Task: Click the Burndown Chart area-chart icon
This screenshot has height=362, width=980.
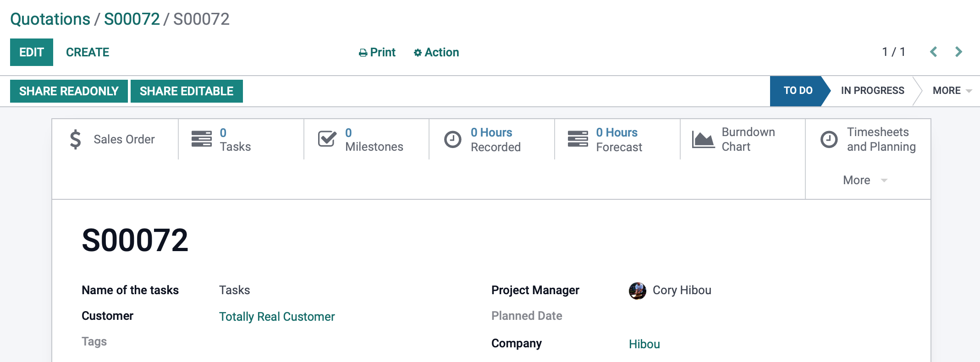Action: coord(703,139)
